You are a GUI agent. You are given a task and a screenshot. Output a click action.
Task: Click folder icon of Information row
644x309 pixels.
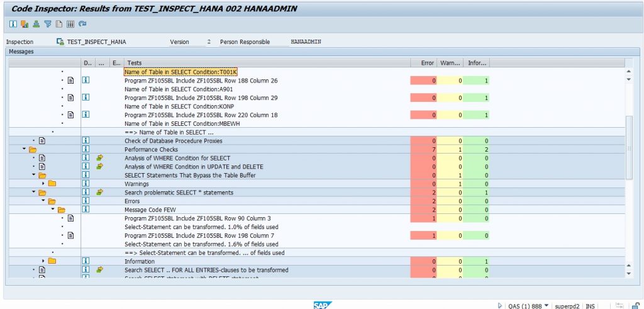[x=52, y=261]
